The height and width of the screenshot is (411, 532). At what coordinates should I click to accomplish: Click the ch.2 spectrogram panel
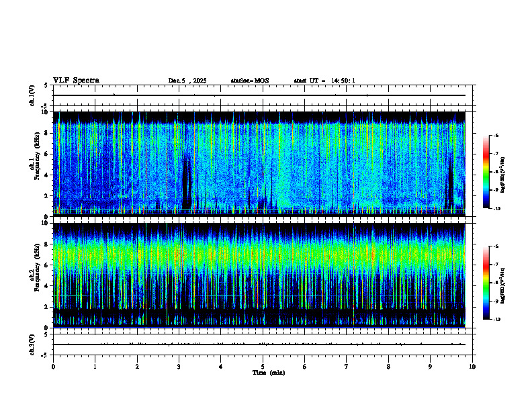[x=259, y=275]
